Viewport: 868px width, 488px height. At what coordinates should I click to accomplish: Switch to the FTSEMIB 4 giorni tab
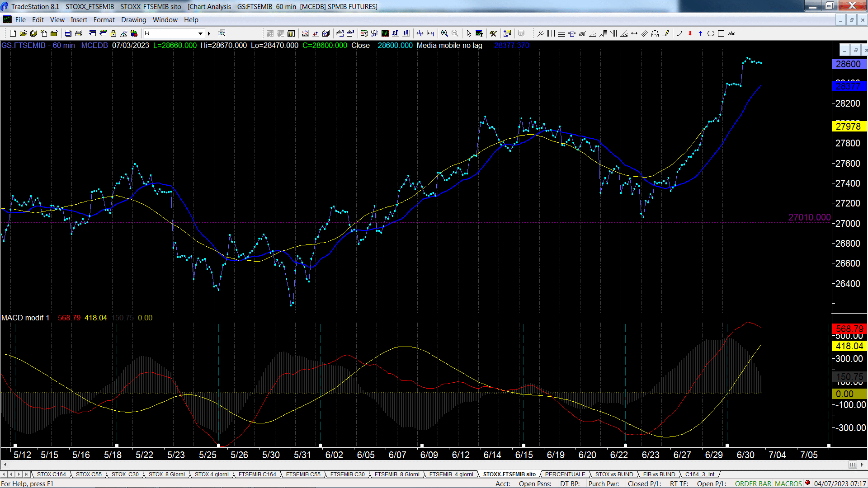[x=451, y=474]
